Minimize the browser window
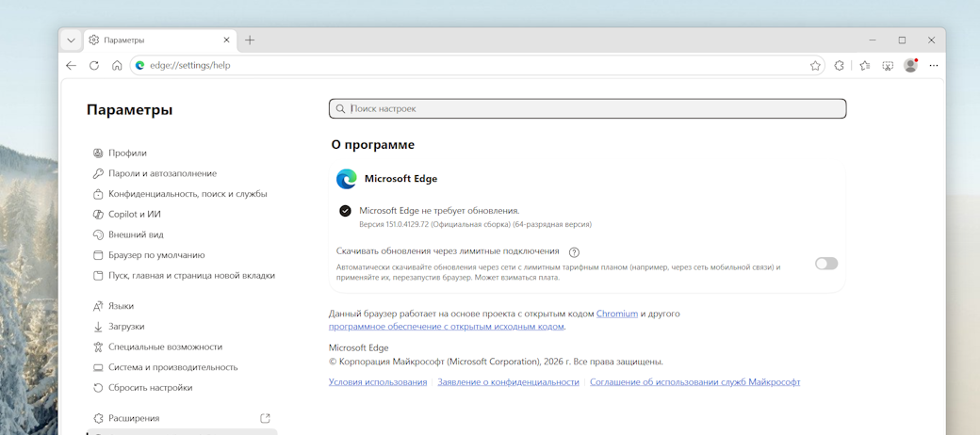The image size is (980, 435). (873, 40)
